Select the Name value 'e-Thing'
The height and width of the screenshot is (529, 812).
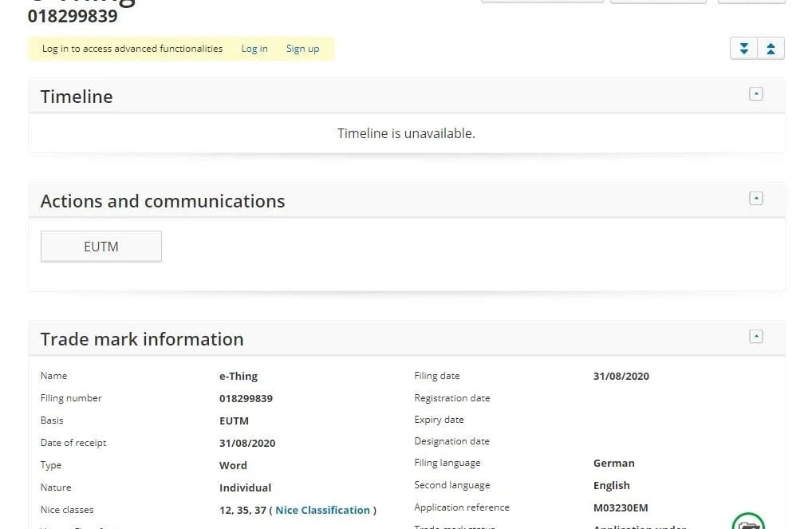(238, 376)
